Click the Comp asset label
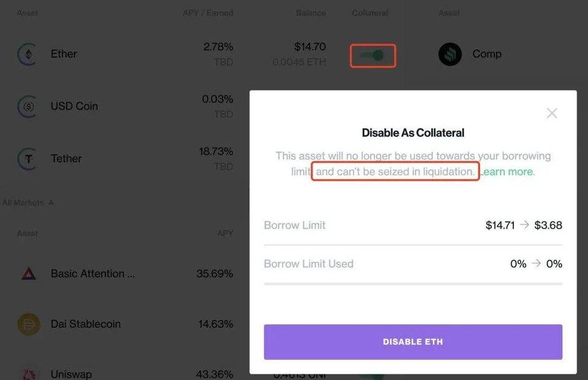Screen dimensions: 588x380 pos(487,54)
